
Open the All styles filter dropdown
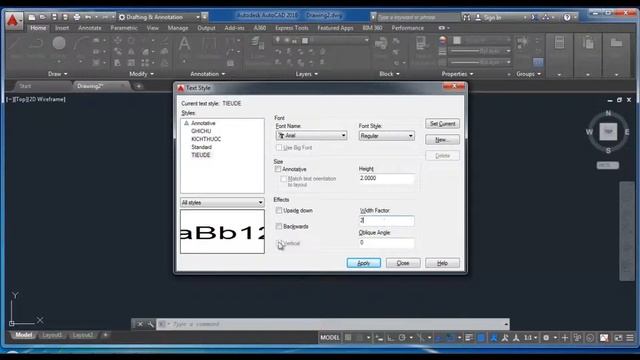tap(222, 202)
